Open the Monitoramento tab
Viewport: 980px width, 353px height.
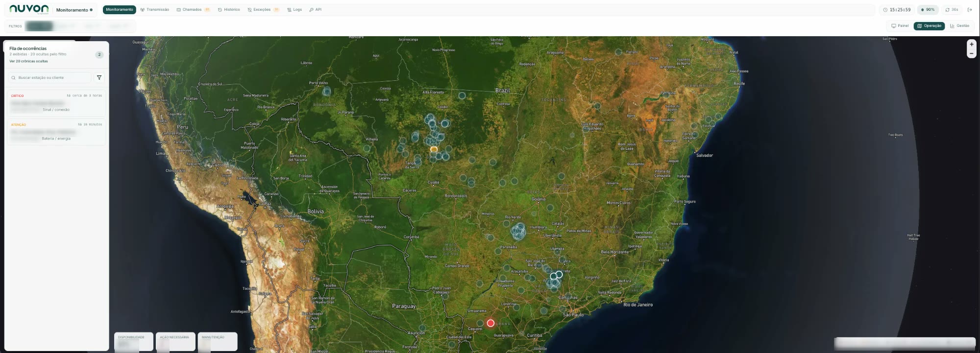[x=120, y=10]
